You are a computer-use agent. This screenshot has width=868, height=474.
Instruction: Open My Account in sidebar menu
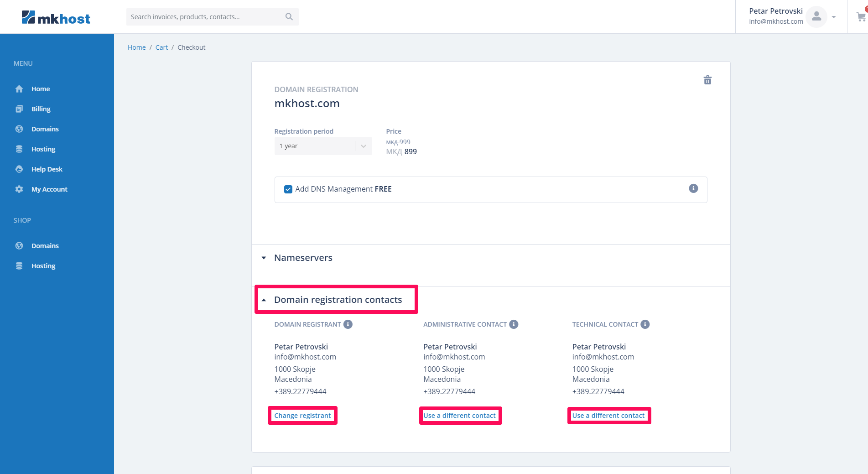pos(49,189)
